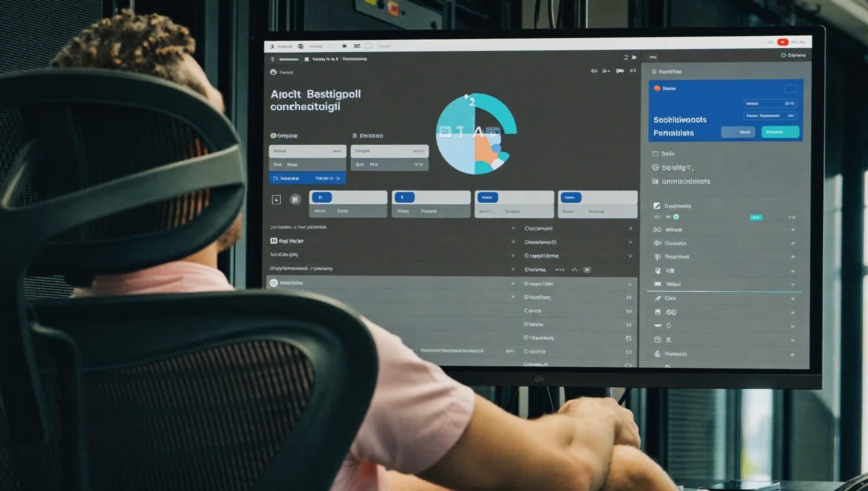Click the puzzle icon in the breadcrumb bar
This screenshot has width=868, height=491.
click(307, 59)
